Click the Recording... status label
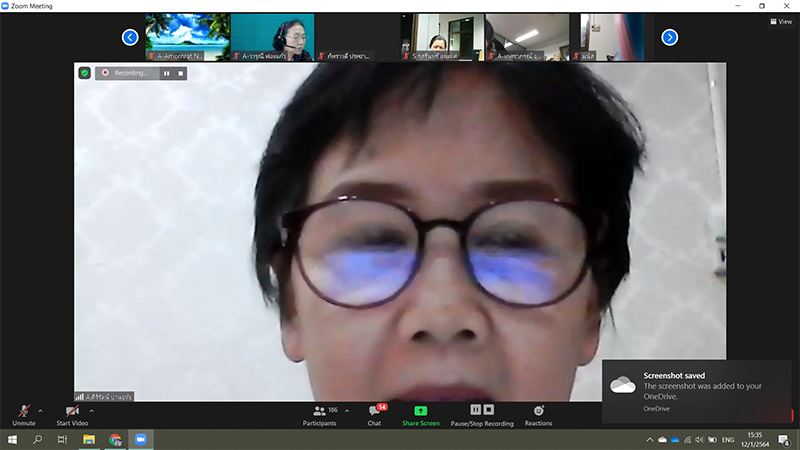The image size is (800, 450). click(x=131, y=73)
